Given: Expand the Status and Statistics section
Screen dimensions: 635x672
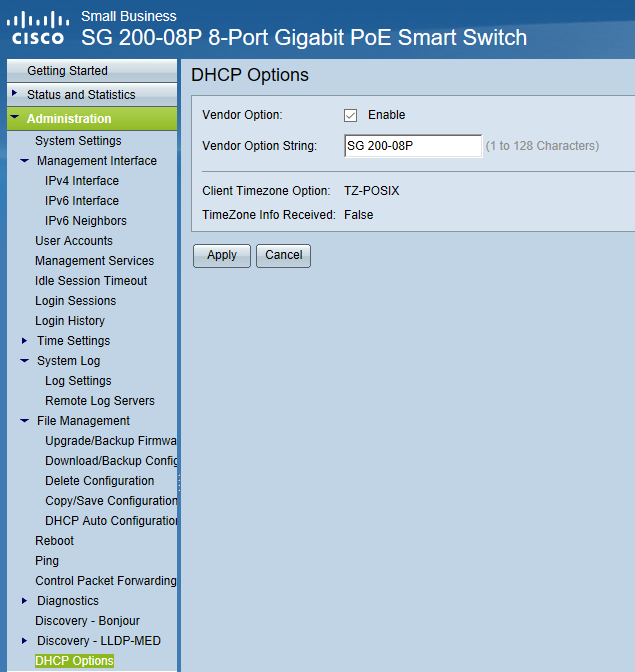Looking at the screenshot, I should 15,94.
